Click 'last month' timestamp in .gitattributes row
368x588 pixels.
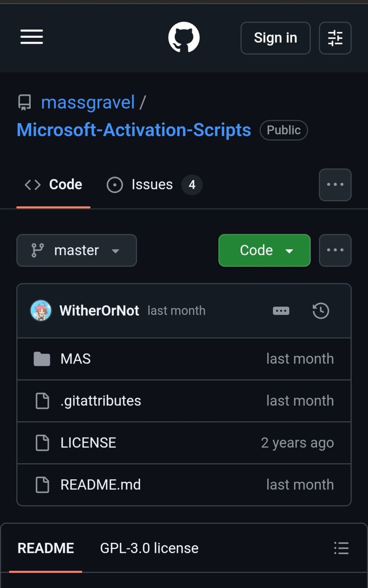point(300,401)
